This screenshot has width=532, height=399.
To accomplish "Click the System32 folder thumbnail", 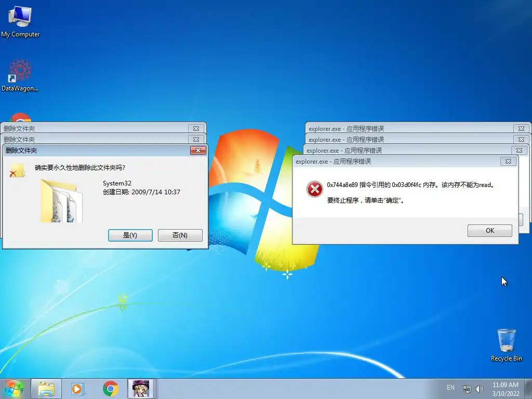I will 61,201.
